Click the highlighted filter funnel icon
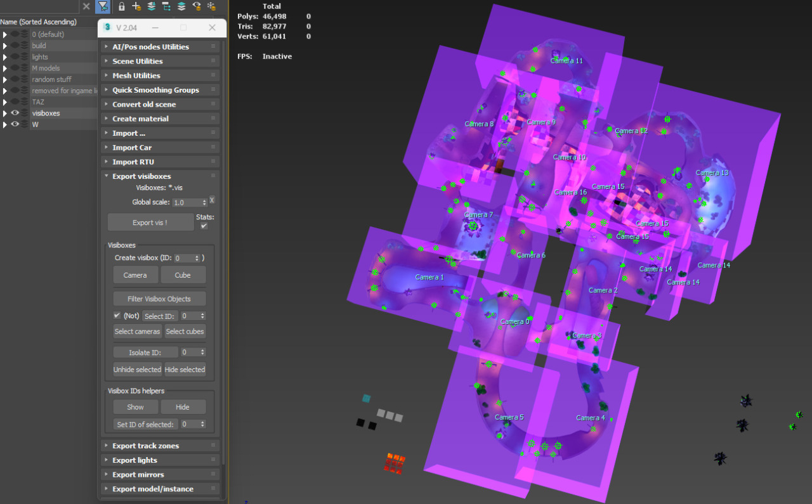Screen dimensions: 812x504 102,6
